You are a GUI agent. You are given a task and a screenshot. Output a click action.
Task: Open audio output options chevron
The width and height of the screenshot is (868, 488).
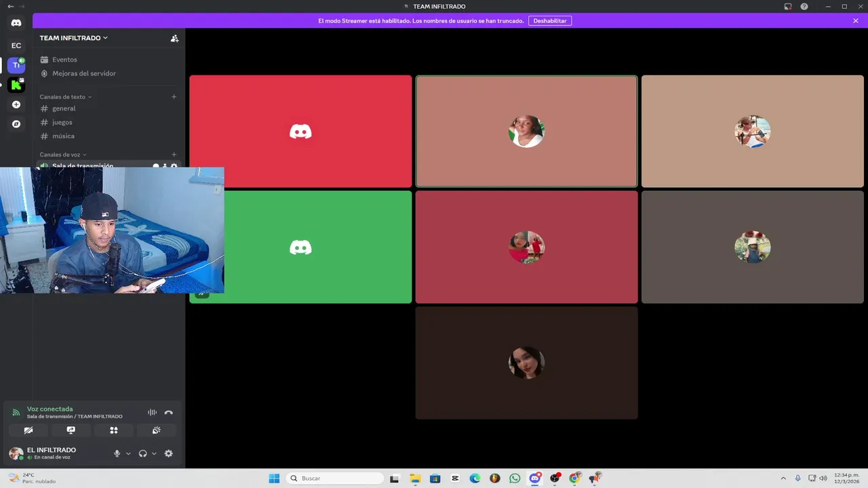(154, 454)
